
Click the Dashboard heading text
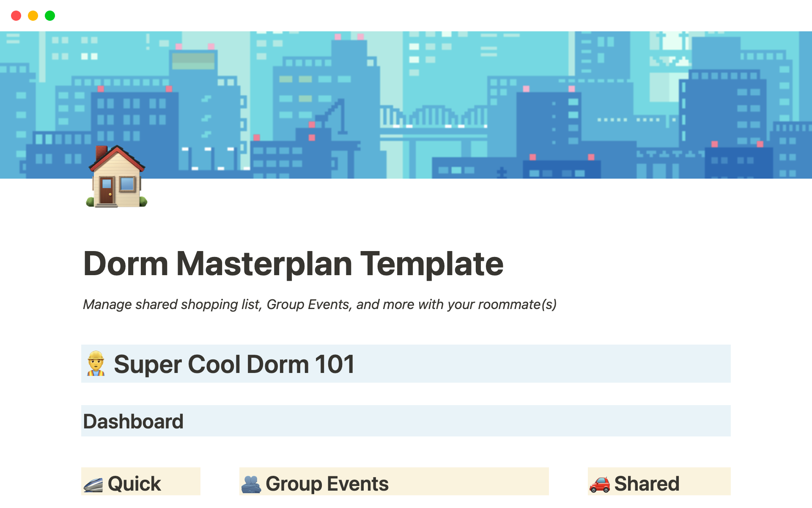pos(133,422)
